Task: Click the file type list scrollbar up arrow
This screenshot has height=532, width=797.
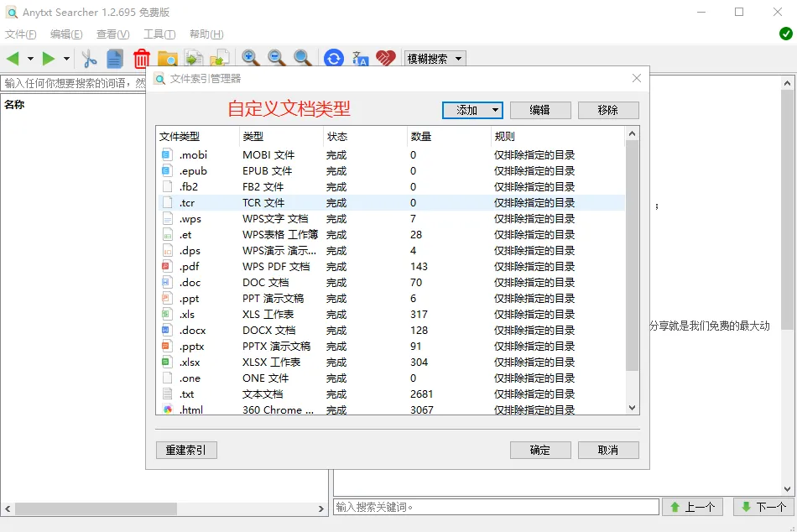Action: click(x=632, y=133)
